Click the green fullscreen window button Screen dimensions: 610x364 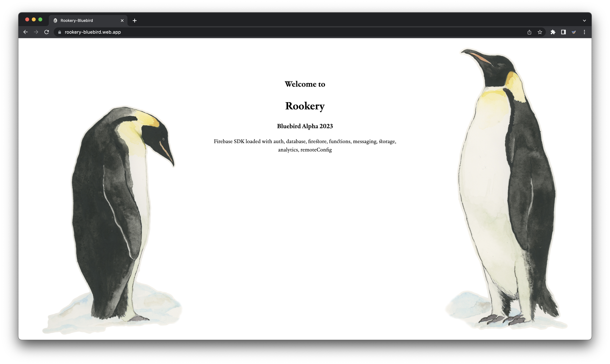[x=40, y=19]
